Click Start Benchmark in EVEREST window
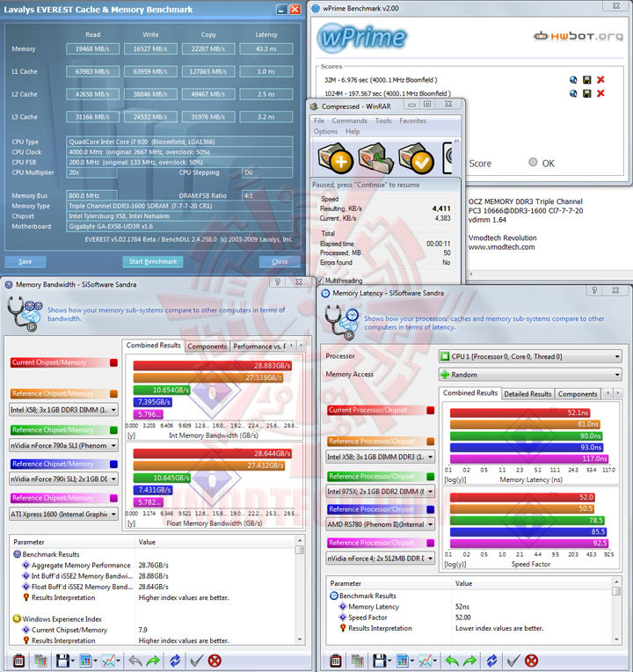633x672 pixels. [153, 262]
